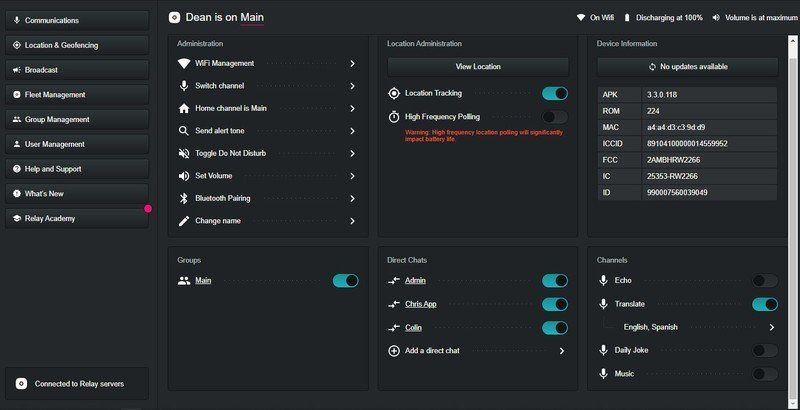
Task: Click the Bluetooth Pairing icon
Action: (x=184, y=198)
